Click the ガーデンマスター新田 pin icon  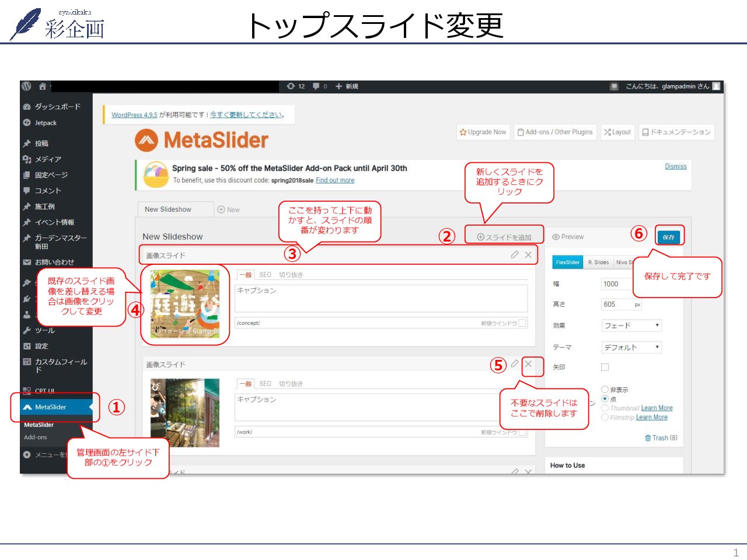tap(27, 238)
